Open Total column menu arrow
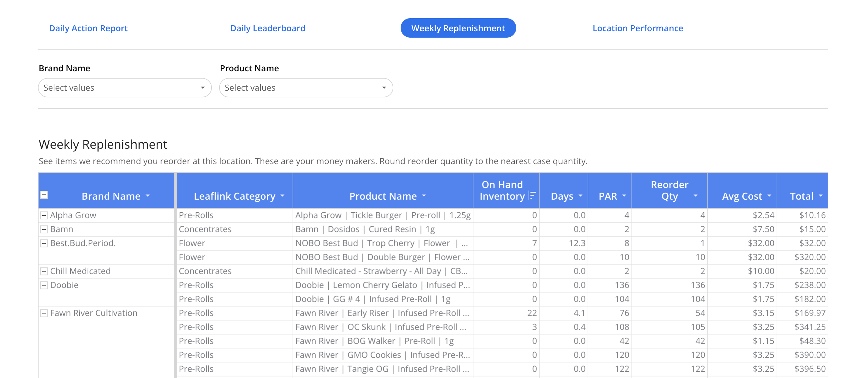Screen dimensions: 868x378 tap(820, 196)
